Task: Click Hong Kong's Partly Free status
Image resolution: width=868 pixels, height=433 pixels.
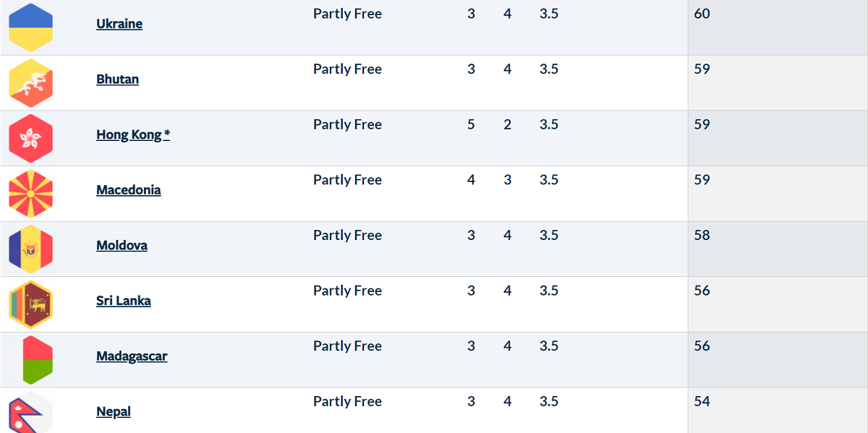Action: (347, 124)
